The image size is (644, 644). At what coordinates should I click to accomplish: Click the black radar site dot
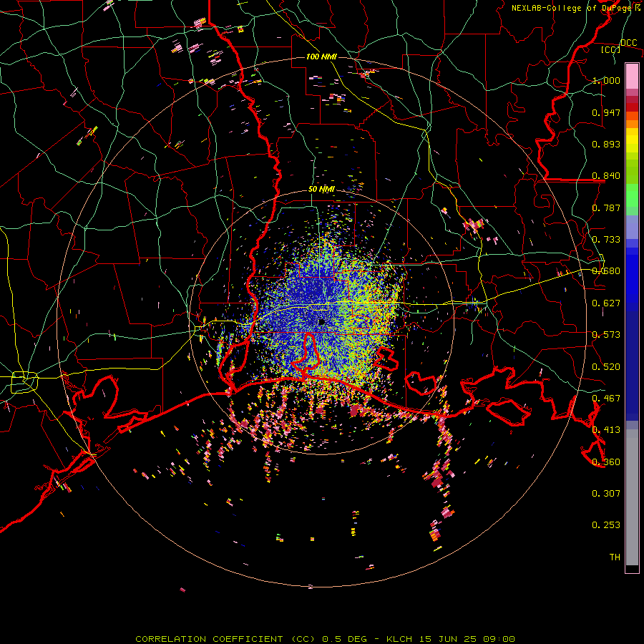(321, 322)
